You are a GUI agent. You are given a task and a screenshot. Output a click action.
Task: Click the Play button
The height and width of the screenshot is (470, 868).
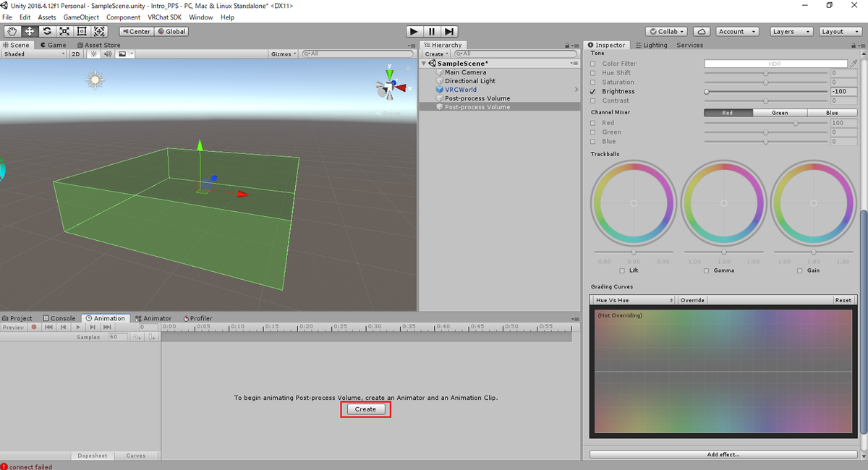[414, 31]
